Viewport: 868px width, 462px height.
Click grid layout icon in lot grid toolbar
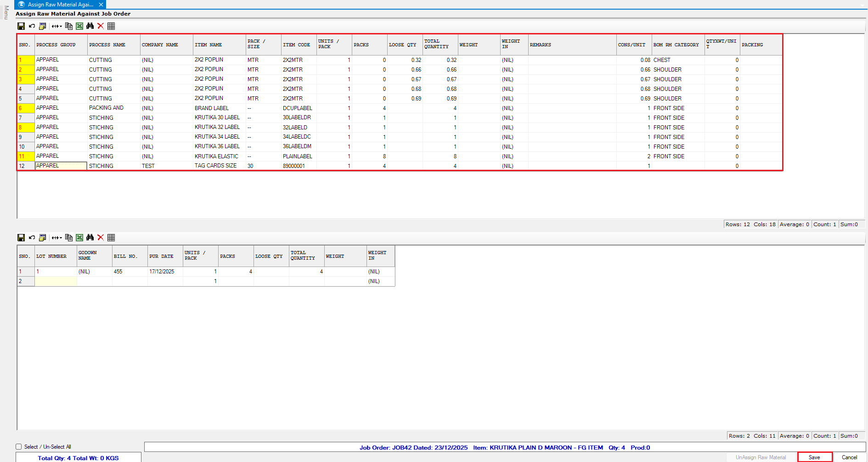[111, 238]
